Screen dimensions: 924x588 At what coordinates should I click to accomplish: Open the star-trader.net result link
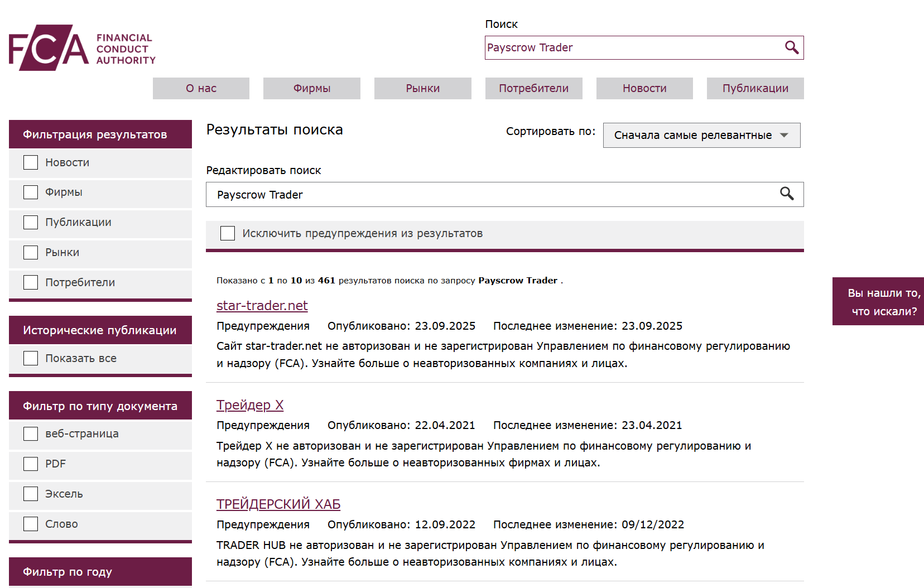coord(262,306)
